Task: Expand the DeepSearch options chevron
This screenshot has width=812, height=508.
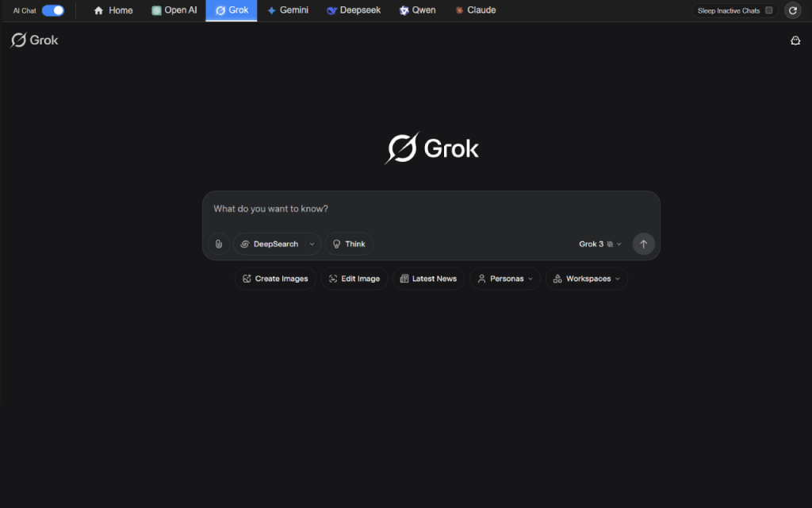Action: [x=312, y=244]
